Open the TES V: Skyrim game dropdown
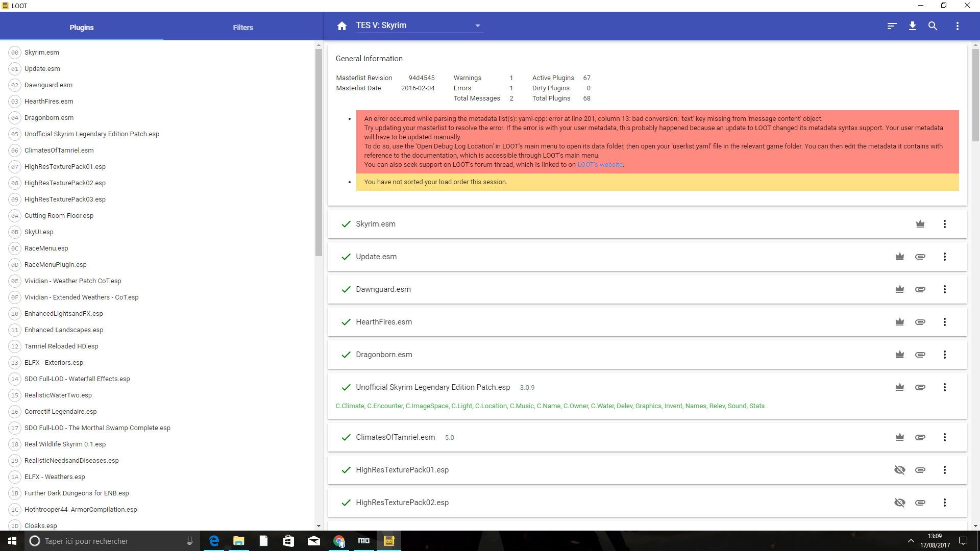 (x=419, y=26)
